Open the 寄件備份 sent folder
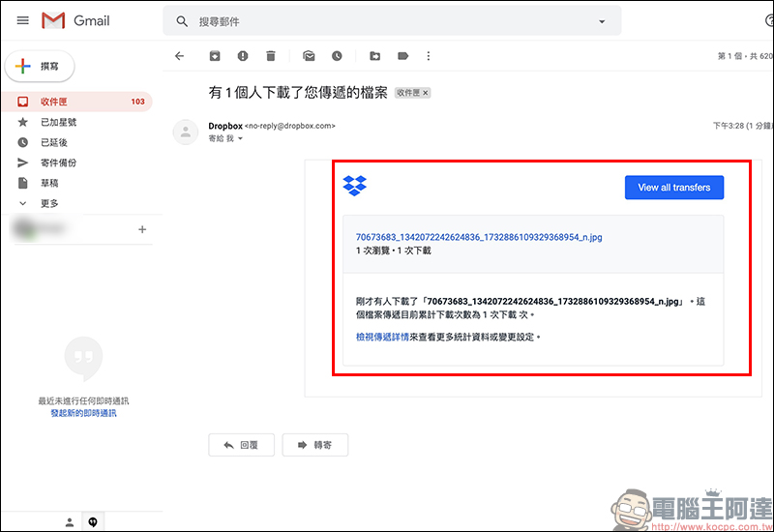Viewport: 774px width, 532px height. (58, 163)
